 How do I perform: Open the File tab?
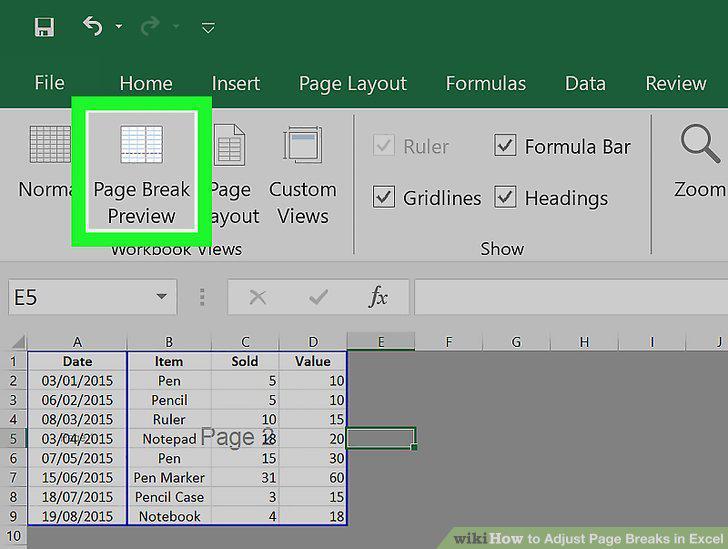(x=49, y=83)
